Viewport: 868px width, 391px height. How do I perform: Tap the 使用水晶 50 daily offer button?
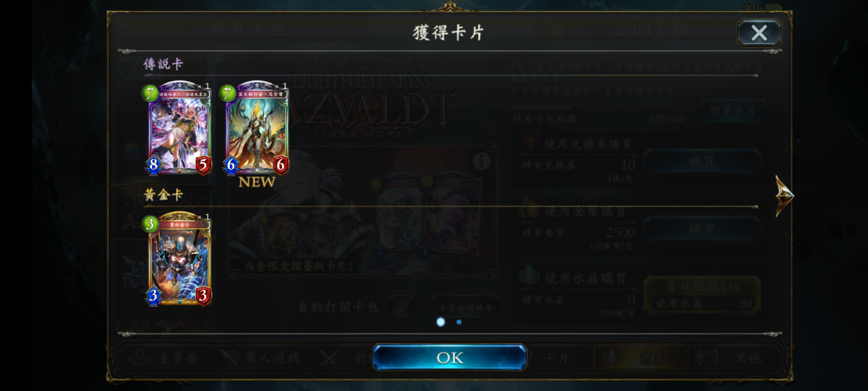coord(702,295)
